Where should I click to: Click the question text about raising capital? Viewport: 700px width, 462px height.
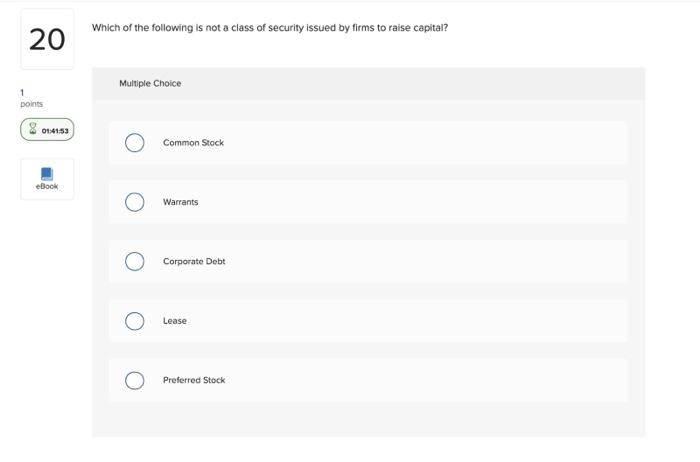[270, 28]
